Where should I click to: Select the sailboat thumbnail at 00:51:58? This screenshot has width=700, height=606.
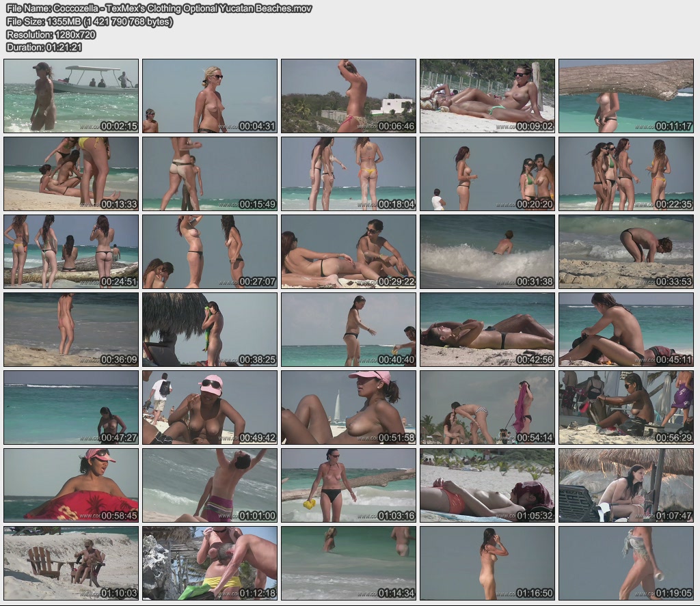tap(349, 407)
